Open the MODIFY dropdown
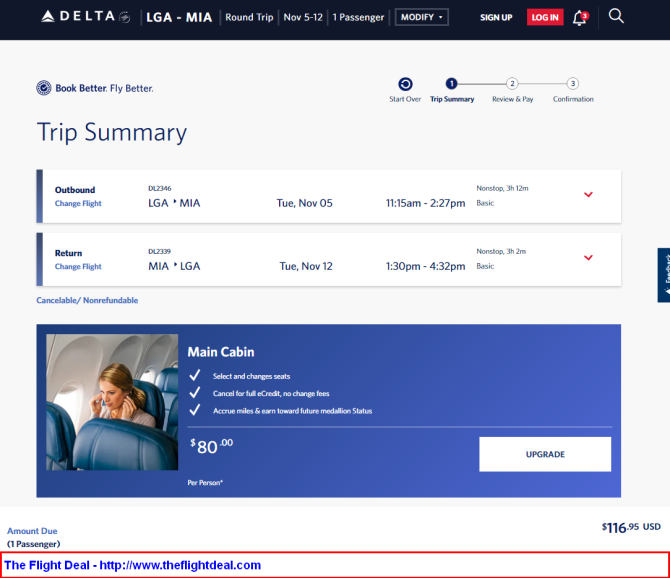Screen dimensions: 670x578 [422, 17]
